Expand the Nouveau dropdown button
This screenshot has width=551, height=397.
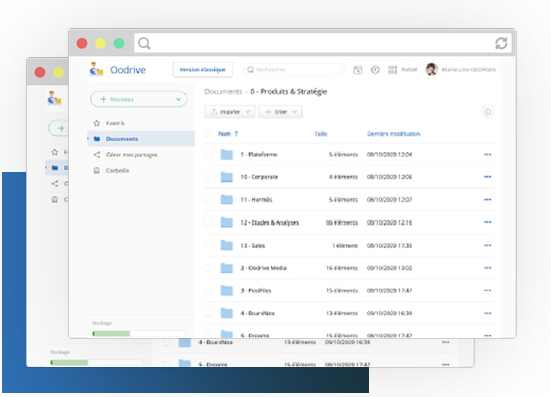(139, 99)
